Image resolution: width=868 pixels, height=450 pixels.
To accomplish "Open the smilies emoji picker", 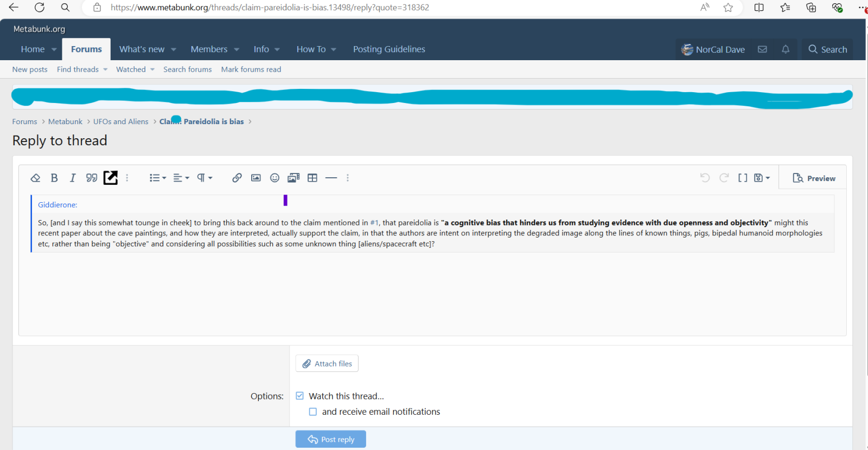I will 275,178.
